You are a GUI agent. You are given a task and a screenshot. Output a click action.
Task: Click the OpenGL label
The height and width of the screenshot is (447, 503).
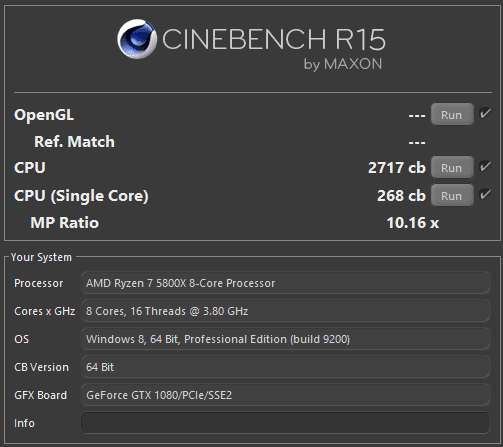point(44,115)
